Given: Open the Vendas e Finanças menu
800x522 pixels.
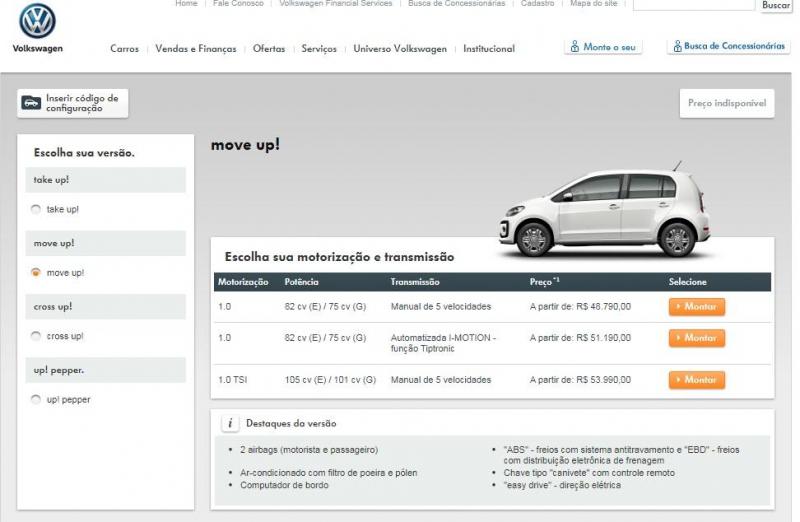Looking at the screenshot, I should point(196,48).
